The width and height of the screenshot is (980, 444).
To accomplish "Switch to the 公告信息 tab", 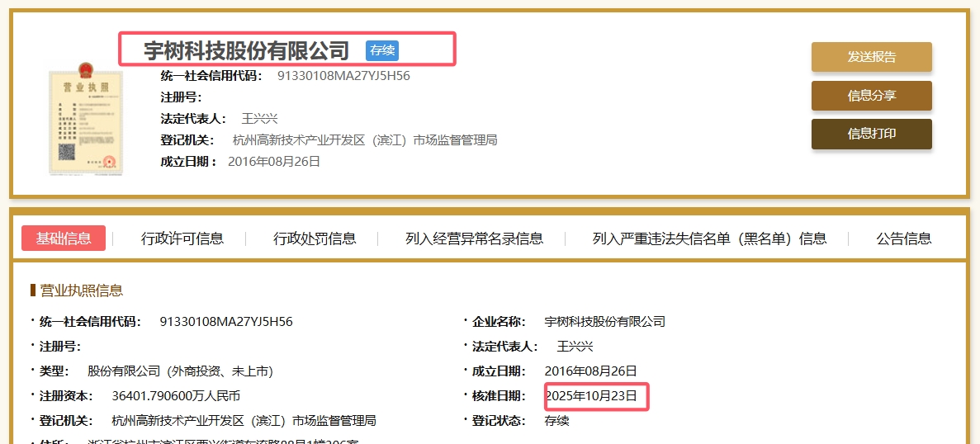I will click(x=904, y=239).
